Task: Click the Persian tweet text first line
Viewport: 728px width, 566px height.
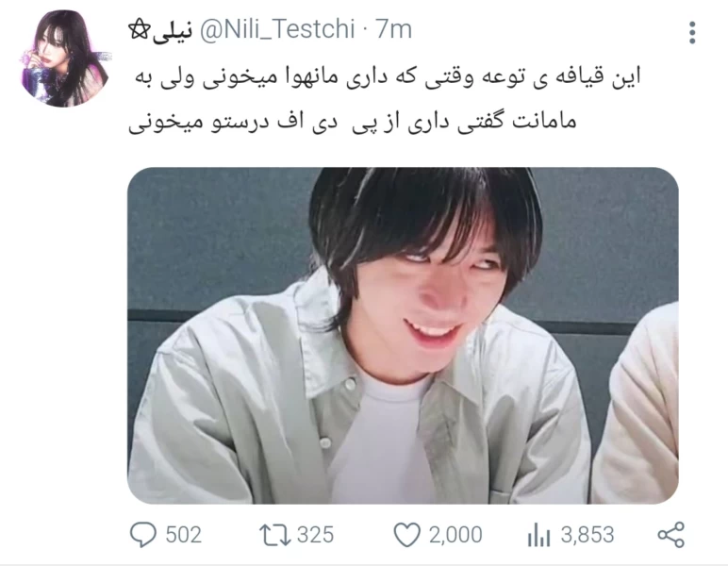Action: click(389, 77)
